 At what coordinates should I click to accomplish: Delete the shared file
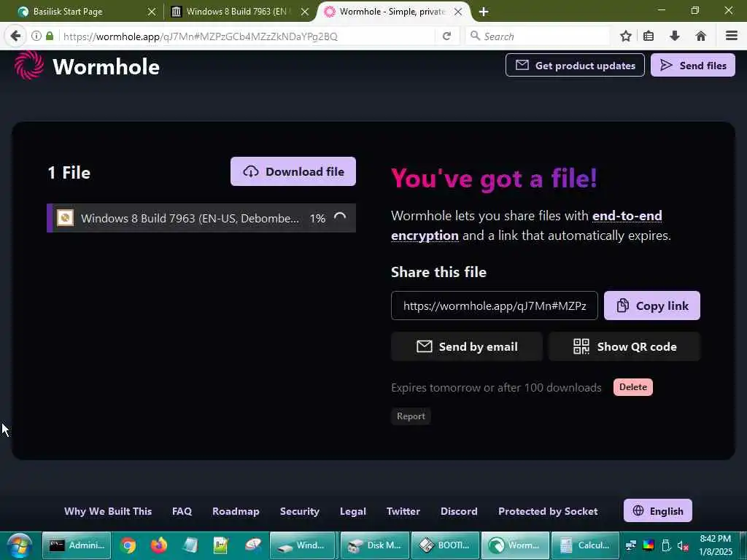tap(632, 387)
